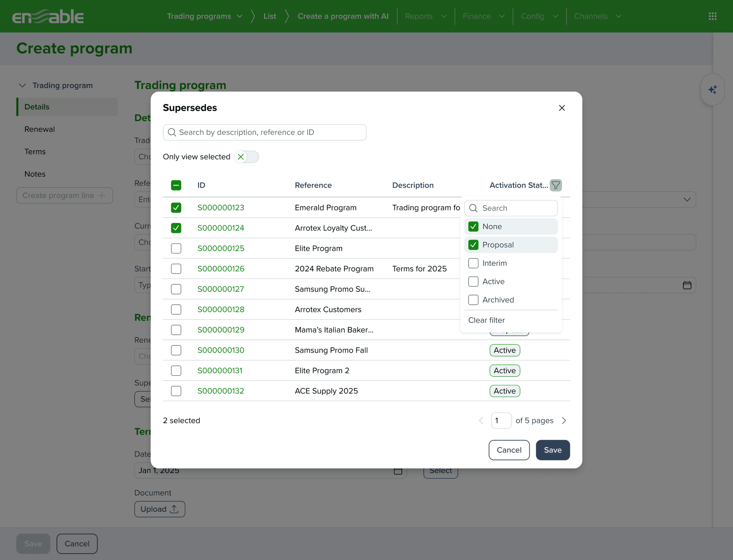733x560 pixels.
Task: Click the next page arrow
Action: point(564,420)
